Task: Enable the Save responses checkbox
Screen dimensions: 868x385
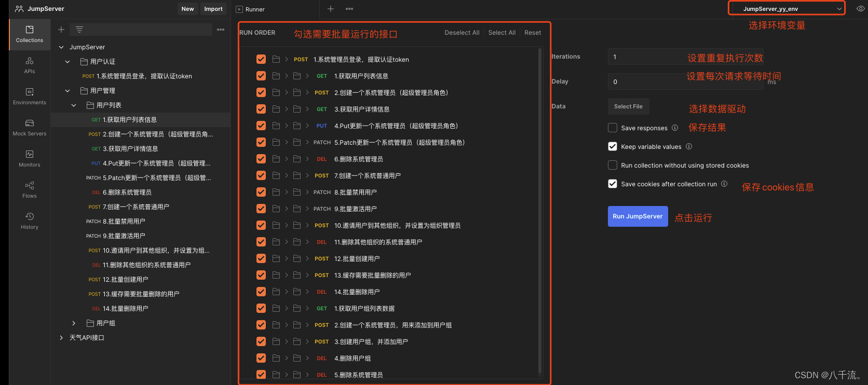Action: tap(613, 128)
